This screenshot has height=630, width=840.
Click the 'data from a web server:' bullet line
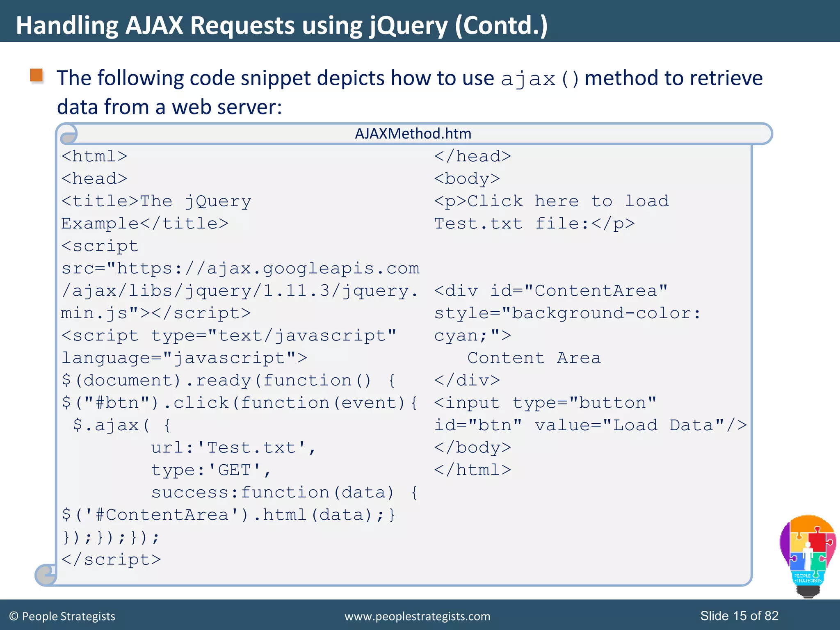pos(169,107)
